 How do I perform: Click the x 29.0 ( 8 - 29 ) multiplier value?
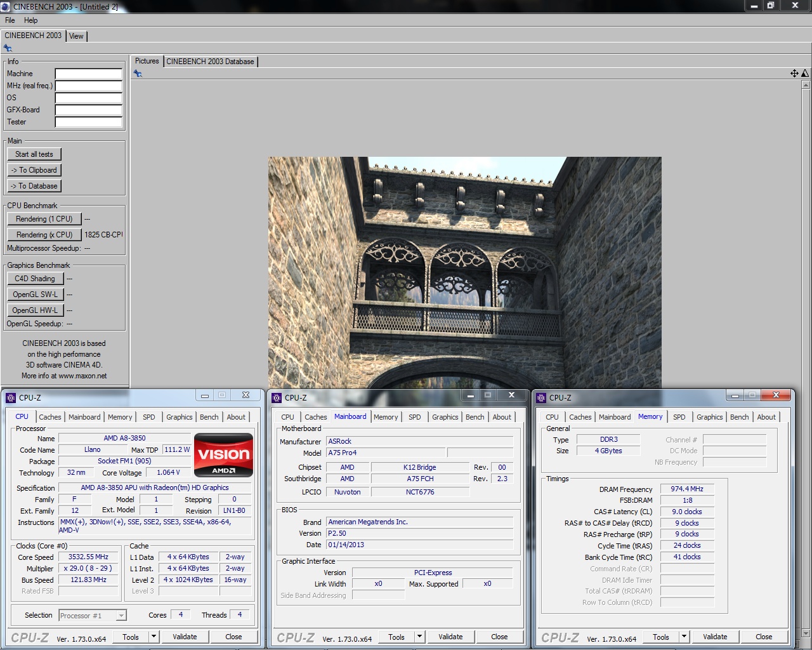click(88, 568)
